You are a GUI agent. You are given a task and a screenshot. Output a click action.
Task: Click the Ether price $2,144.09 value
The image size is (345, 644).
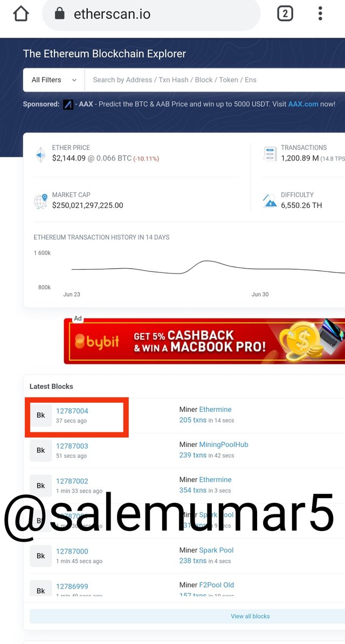tap(68, 158)
